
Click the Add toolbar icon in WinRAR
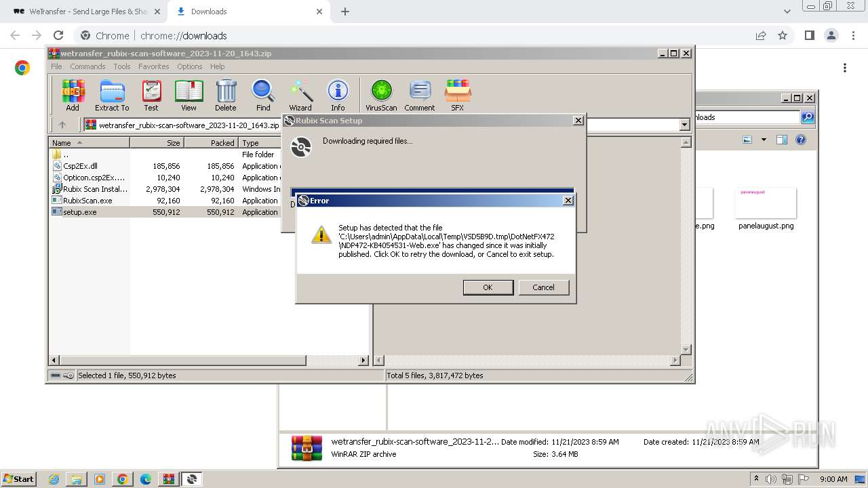point(73,95)
